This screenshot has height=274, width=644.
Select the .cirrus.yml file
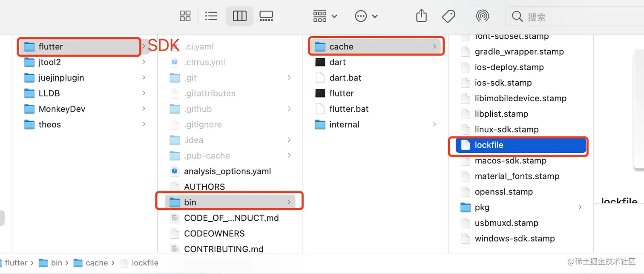point(230,62)
